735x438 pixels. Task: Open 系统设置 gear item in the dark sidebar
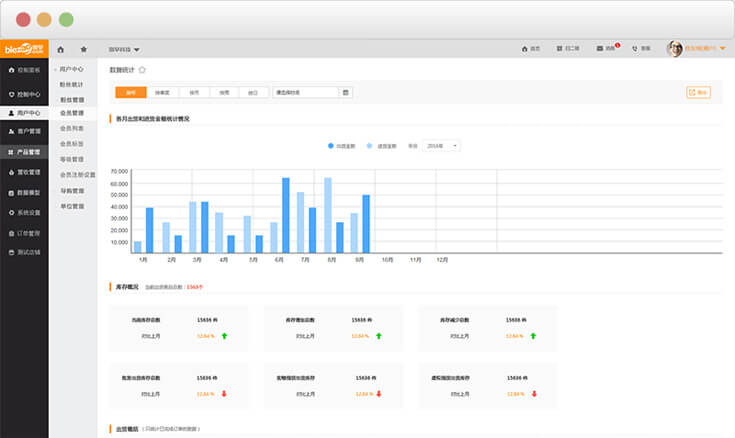24,212
